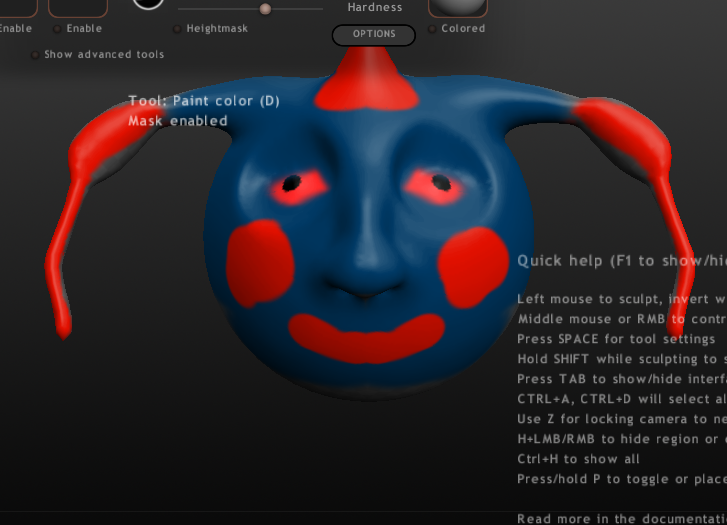Click the 'Left mouse to sculpt' help line
This screenshot has height=525, width=727.
tap(622, 299)
